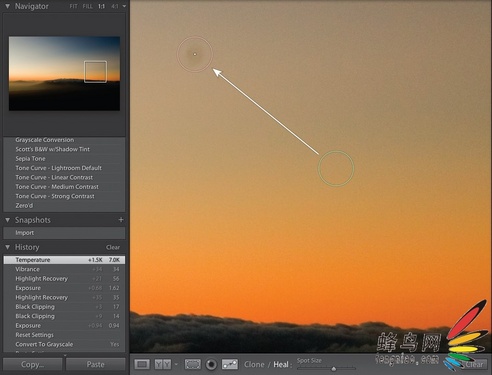Screen dimensions: 492x375
Task: Open the Before/After YY compare view
Action: [163, 364]
